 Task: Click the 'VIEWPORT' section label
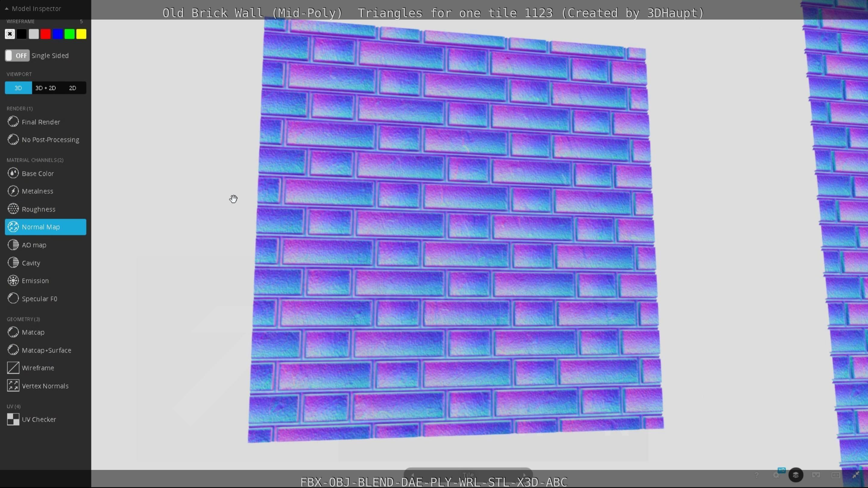(19, 74)
